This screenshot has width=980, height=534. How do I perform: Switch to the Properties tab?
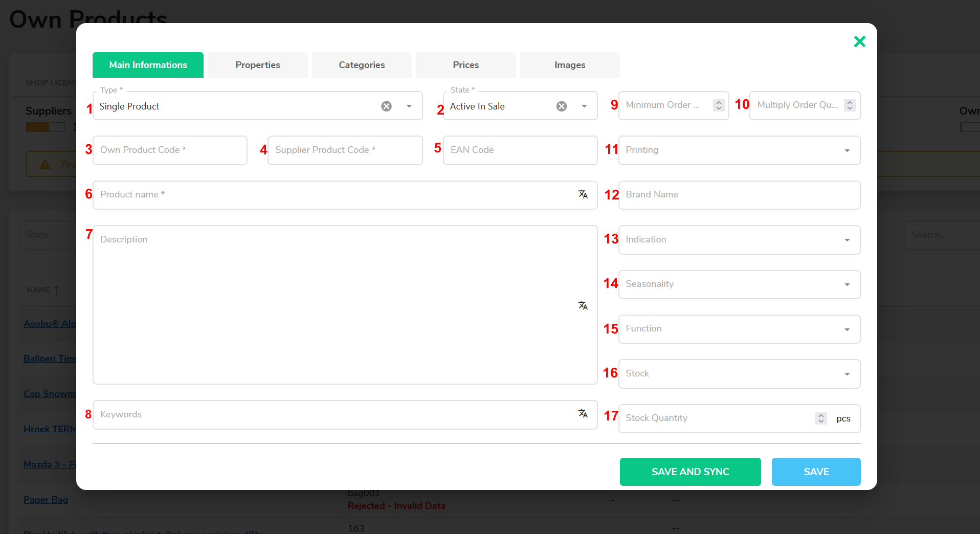click(257, 65)
